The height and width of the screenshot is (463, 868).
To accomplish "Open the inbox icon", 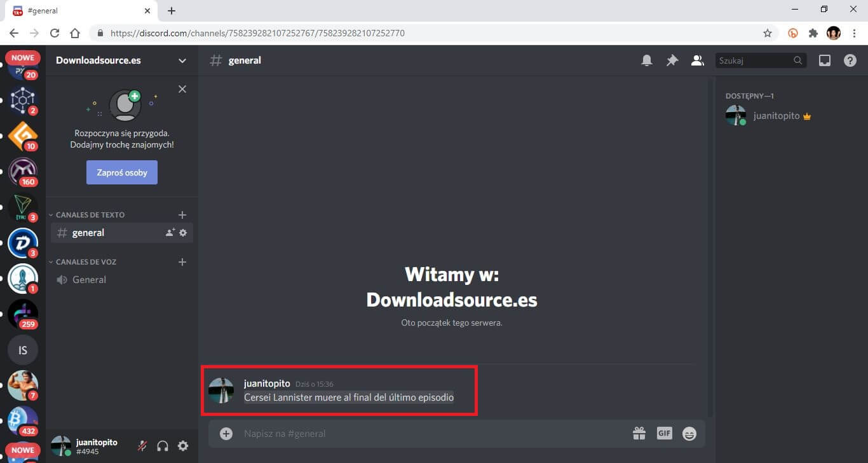I will [824, 60].
